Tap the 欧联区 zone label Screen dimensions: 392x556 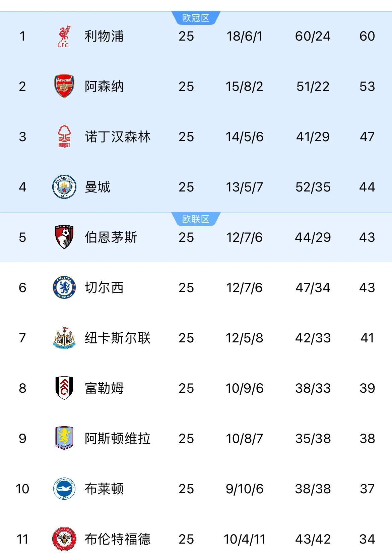[196, 219]
